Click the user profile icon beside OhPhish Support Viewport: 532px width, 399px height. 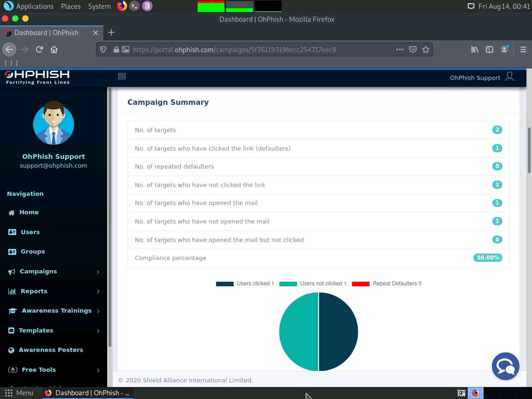coord(510,77)
